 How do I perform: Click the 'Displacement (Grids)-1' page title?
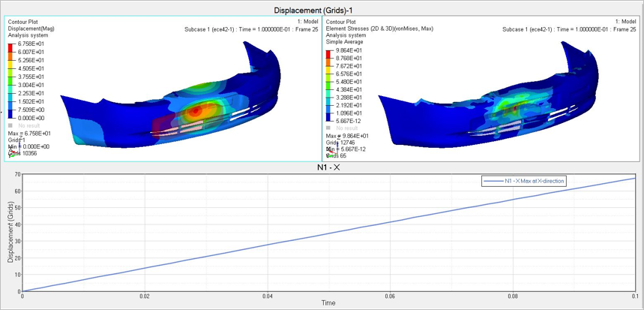click(321, 9)
